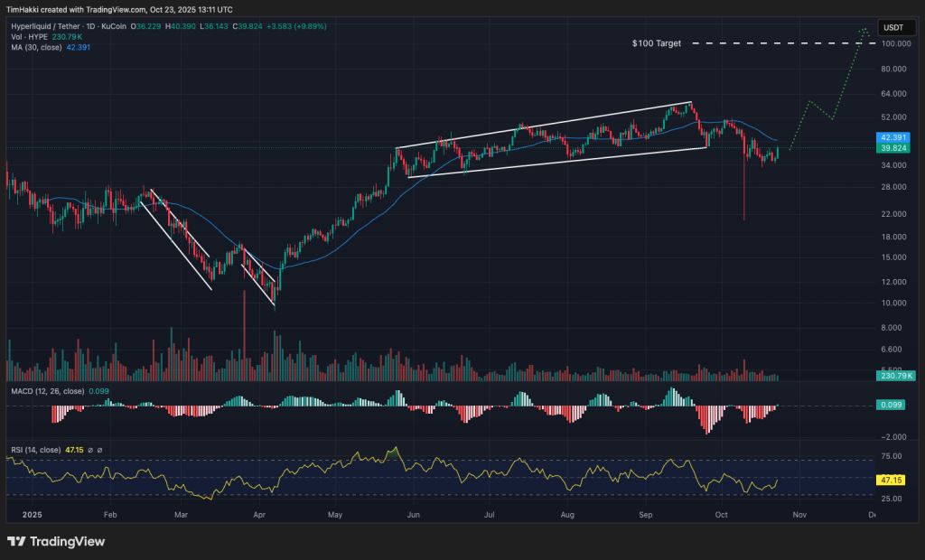Click the teal 39.824 last price badge
This screenshot has height=560, width=925.
(x=892, y=150)
